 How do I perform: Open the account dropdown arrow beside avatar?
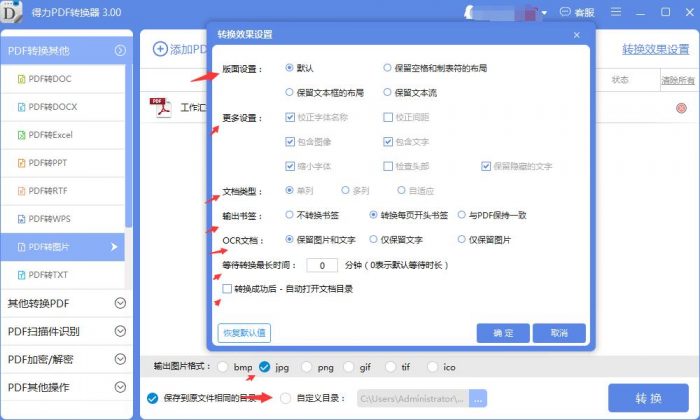(x=544, y=12)
